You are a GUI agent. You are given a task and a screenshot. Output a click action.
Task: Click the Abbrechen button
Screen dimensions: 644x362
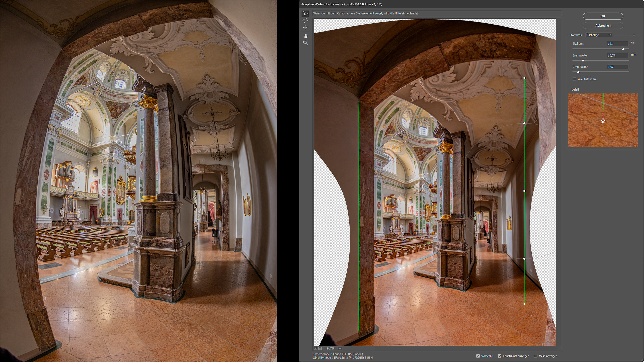(603, 26)
